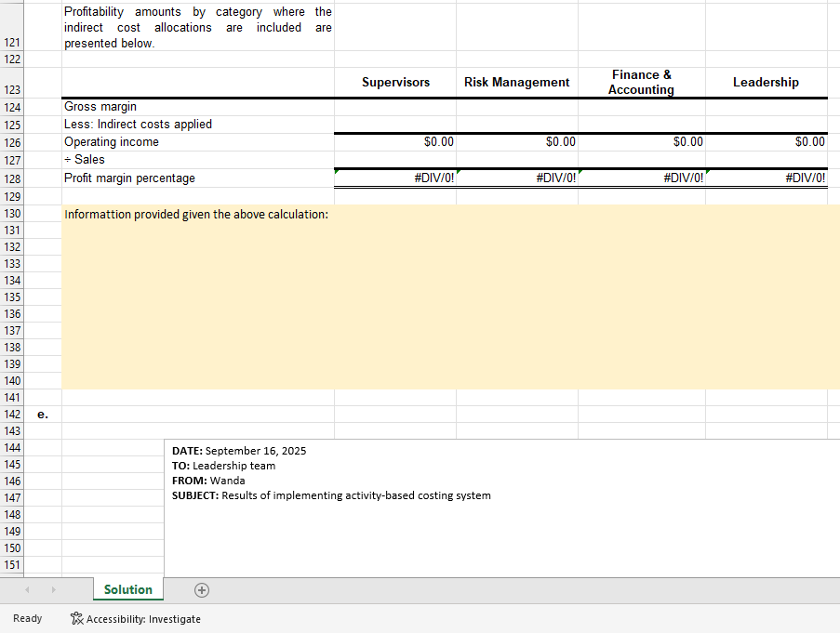
Task: Select row header 130
Action: (x=12, y=214)
